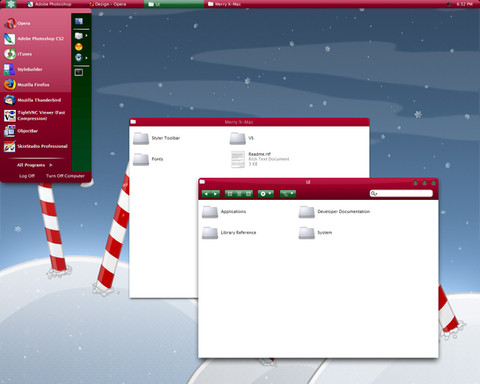The height and width of the screenshot is (384, 480).
Task: Open the action gear dropdown in UI window
Action: (266, 194)
